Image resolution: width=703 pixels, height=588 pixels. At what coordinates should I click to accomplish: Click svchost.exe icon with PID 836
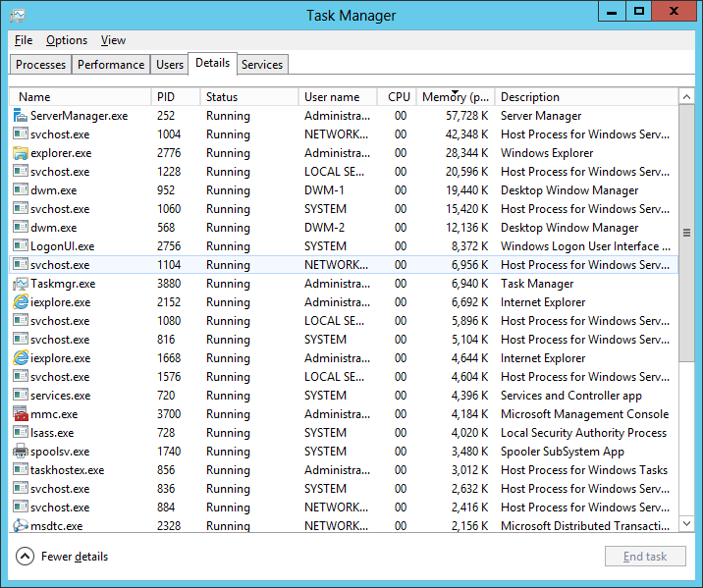(21, 489)
